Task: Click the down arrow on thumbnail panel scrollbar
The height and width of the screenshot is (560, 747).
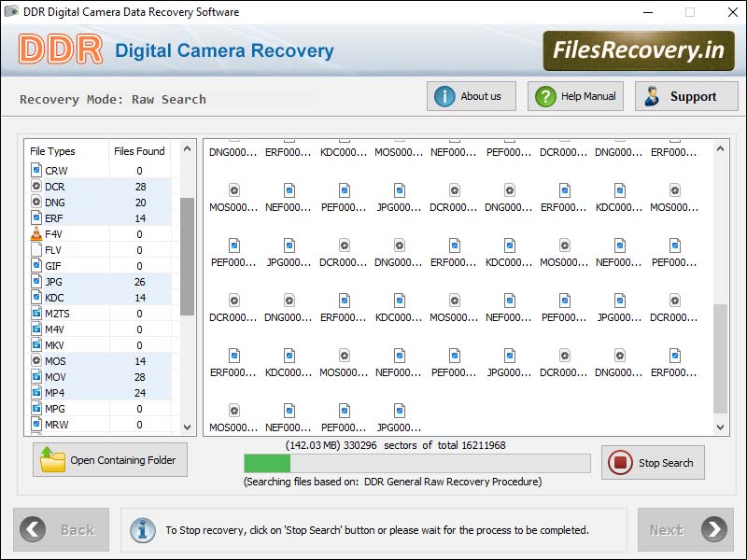Action: [719, 426]
